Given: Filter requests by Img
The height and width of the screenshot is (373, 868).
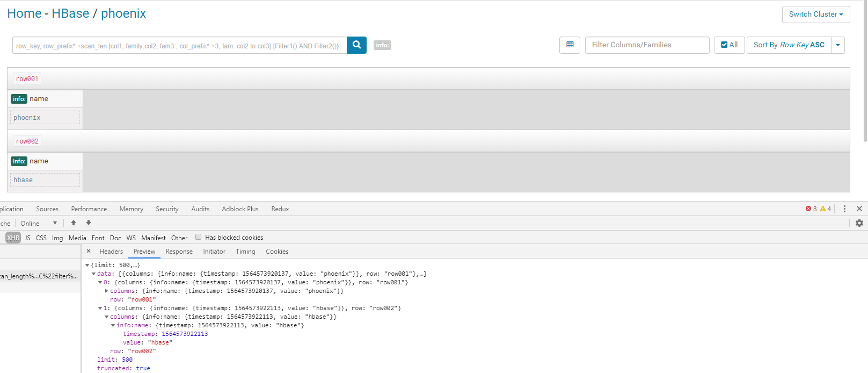Looking at the screenshot, I should pos(57,238).
